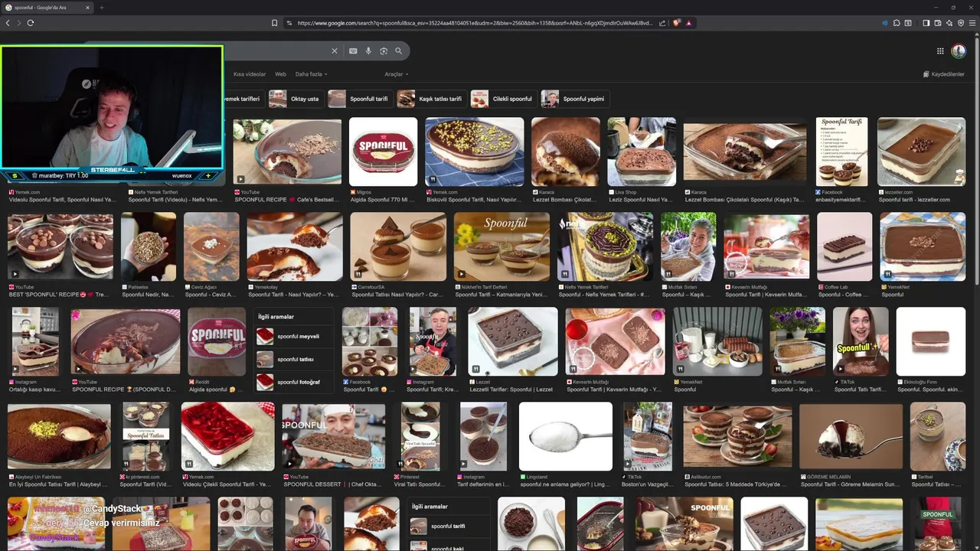Open the Brave Rewards triangle icon

[689, 23]
